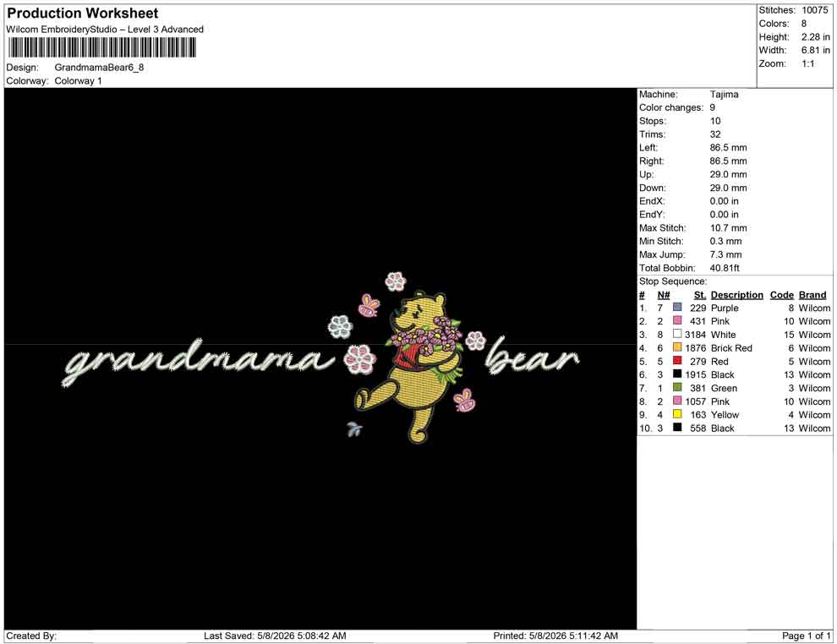Click the Trims value '32'
The width and height of the screenshot is (837, 644).
point(714,134)
